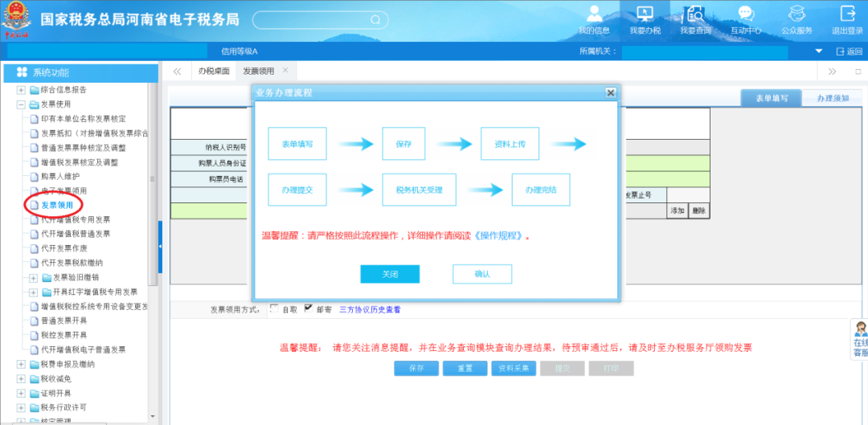Click the search magnifier icon

[375, 19]
